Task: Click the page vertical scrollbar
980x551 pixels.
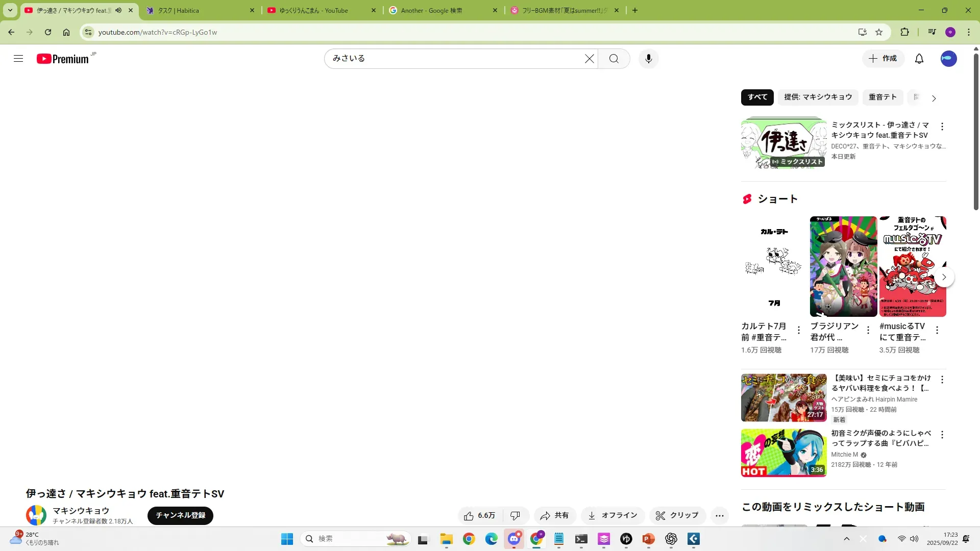Action: (976, 133)
